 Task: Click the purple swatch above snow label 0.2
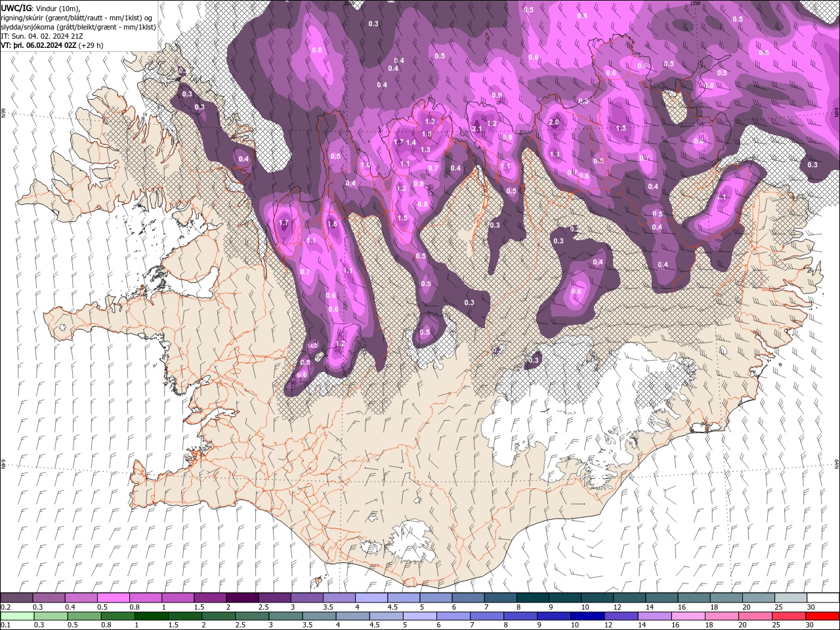click(16, 598)
